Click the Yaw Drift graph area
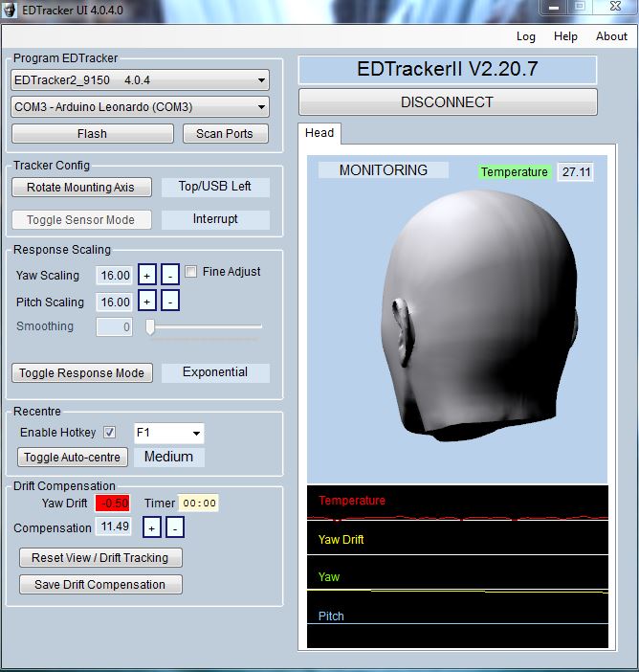Screen dimensions: 639x672 tap(457, 539)
